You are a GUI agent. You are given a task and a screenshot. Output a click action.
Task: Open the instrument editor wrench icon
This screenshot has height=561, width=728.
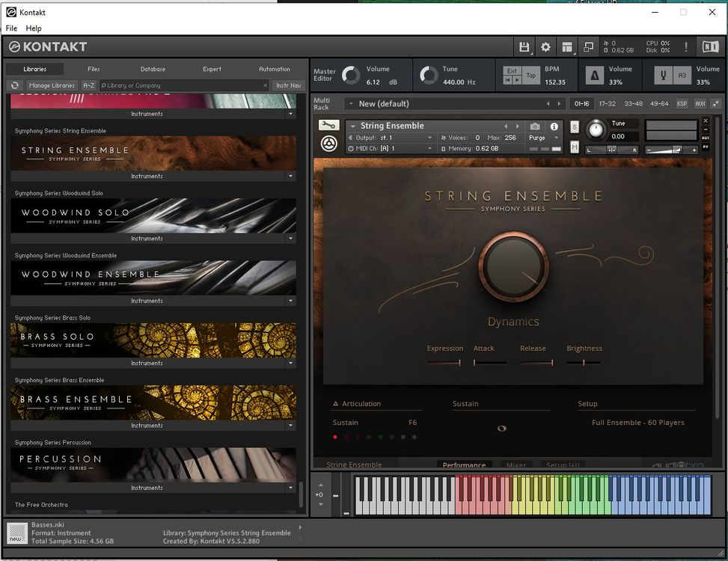coord(329,125)
